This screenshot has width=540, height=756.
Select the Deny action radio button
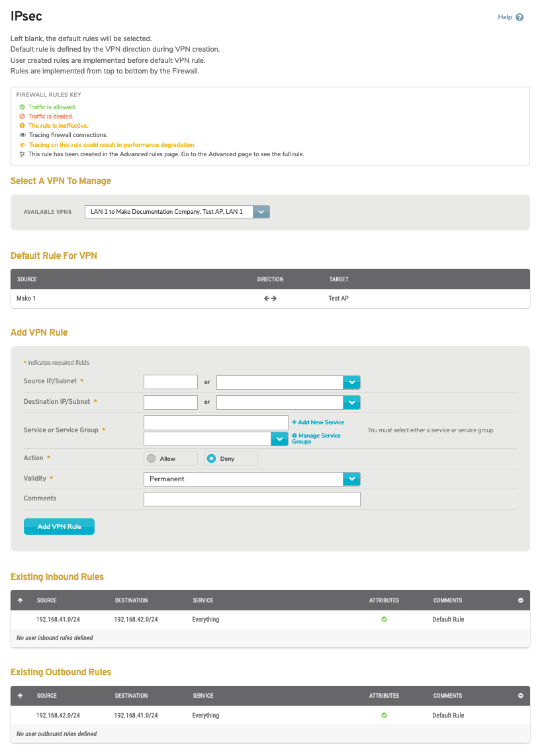click(x=211, y=459)
